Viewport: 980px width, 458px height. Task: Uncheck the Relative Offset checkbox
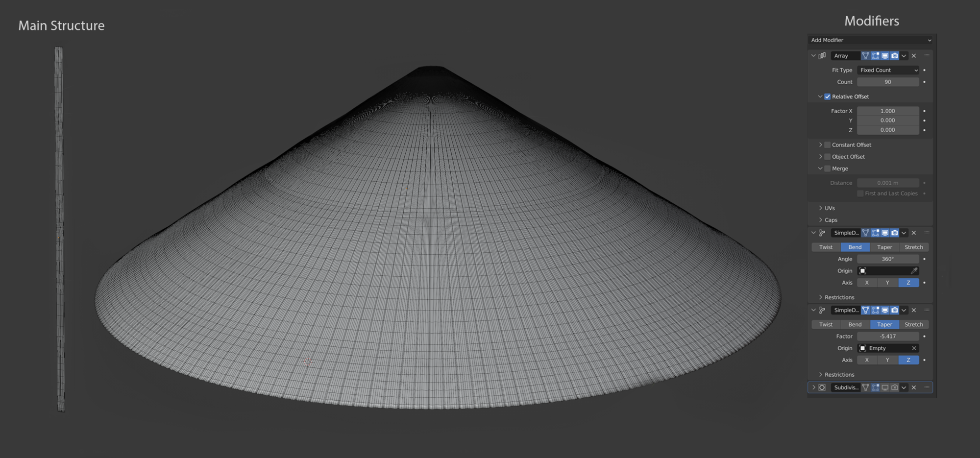pos(828,96)
